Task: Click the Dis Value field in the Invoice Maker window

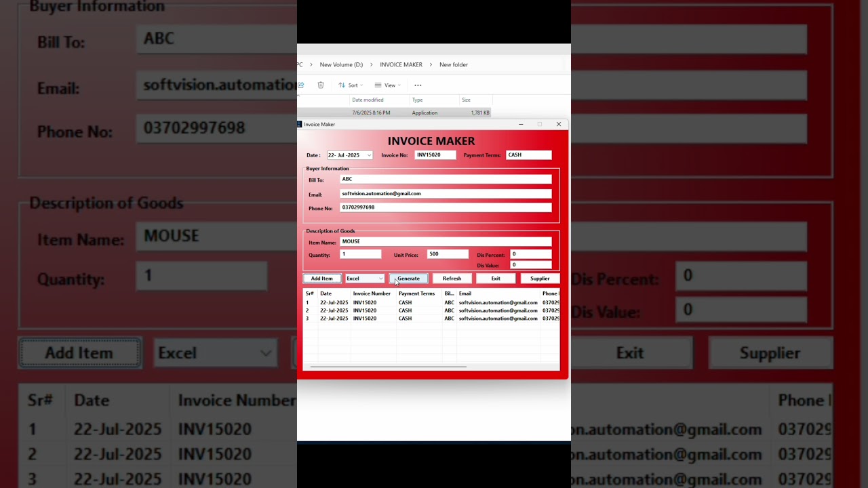Action: pos(531,265)
